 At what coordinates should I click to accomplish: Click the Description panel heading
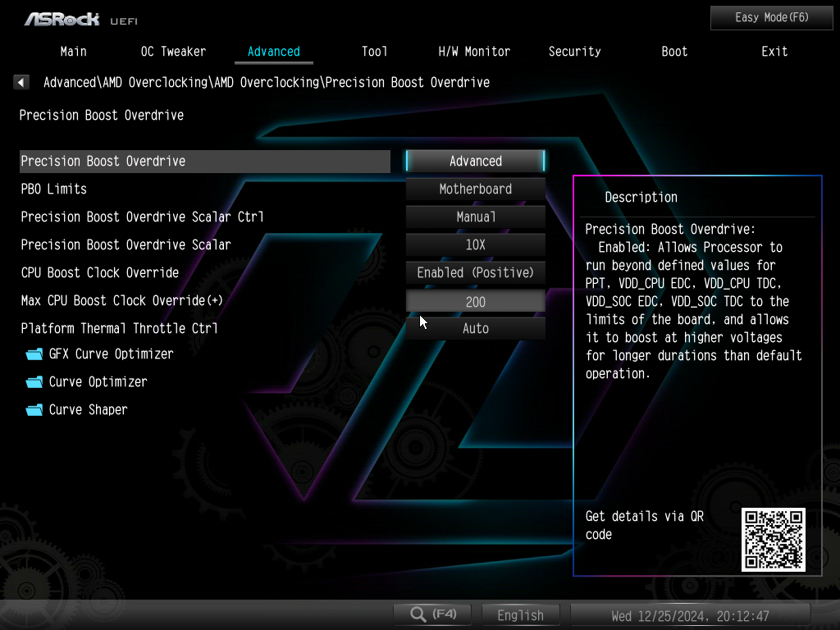(x=641, y=197)
